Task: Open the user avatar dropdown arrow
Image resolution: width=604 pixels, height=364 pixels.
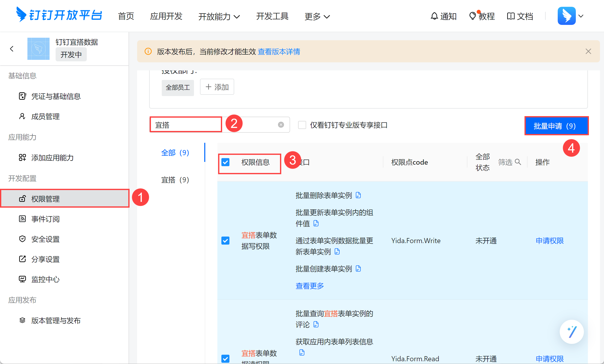Action: click(581, 16)
